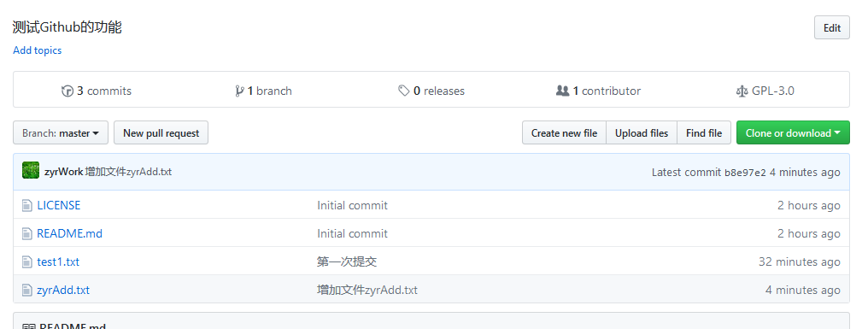Open the README.md file
Viewport: 868px width, 329px height.
pos(70,234)
